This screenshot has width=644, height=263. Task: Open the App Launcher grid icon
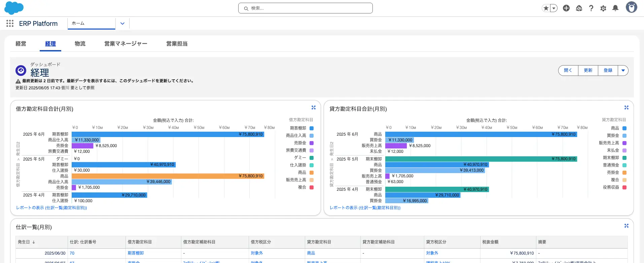10,24
